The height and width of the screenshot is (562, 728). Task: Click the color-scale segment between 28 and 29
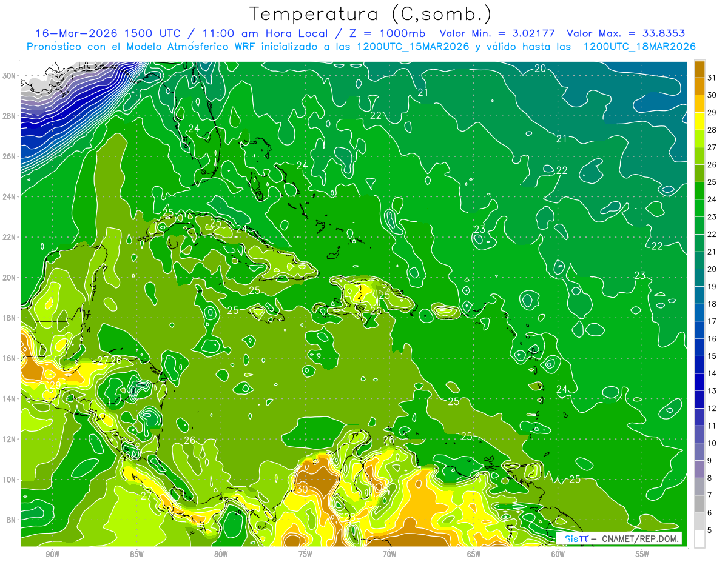pyautogui.click(x=699, y=121)
